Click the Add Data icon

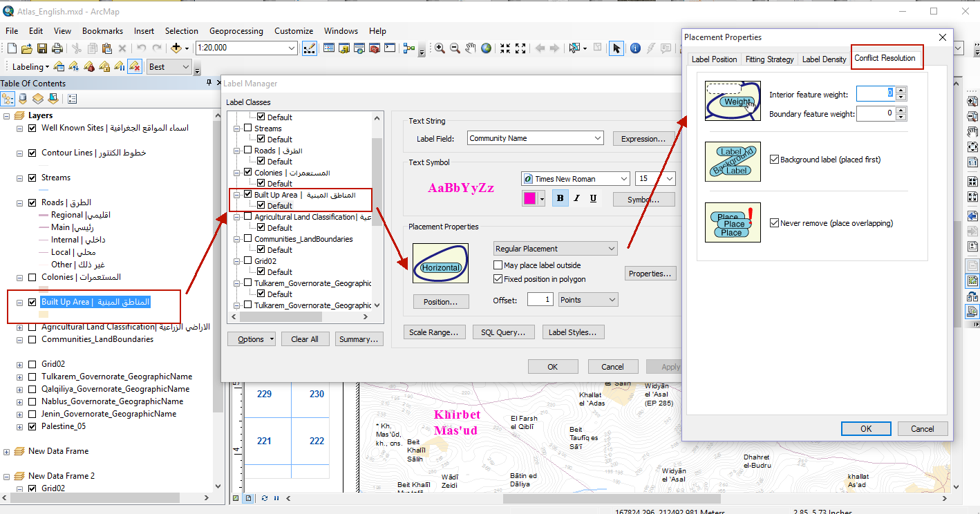176,48
